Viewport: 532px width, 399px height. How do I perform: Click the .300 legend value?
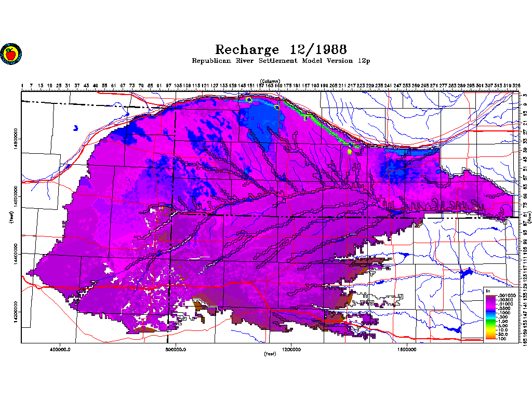click(503, 317)
